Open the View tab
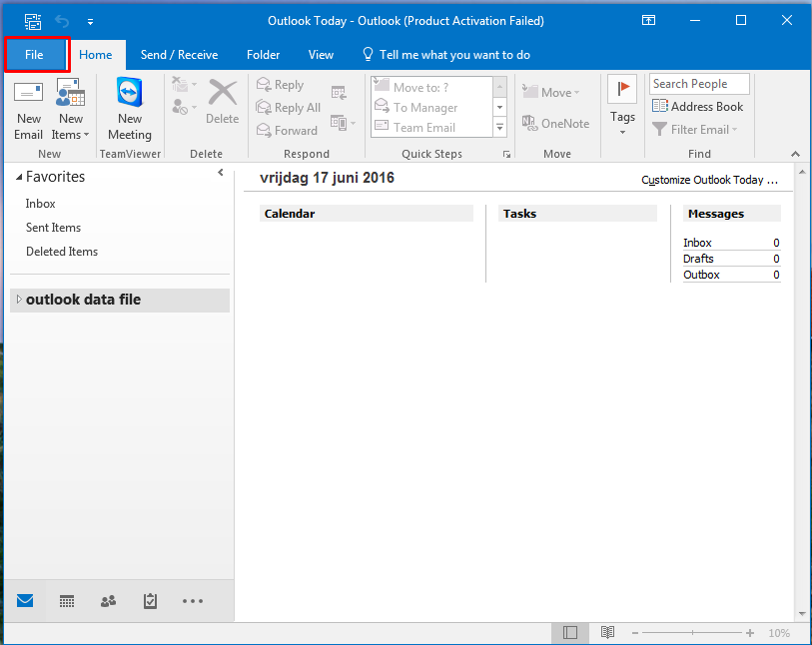This screenshot has height=645, width=812. (x=321, y=55)
